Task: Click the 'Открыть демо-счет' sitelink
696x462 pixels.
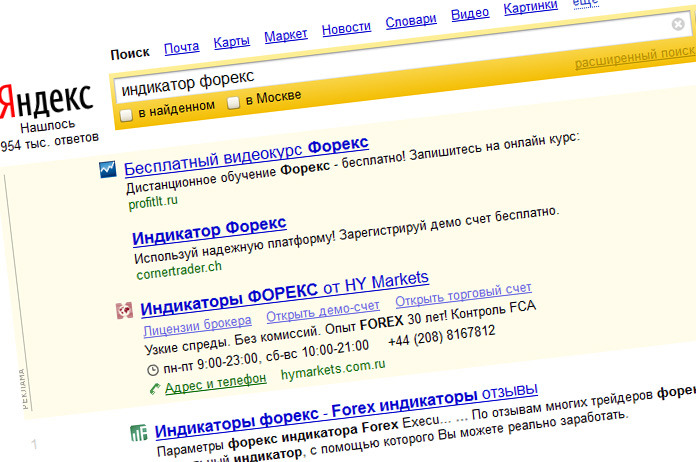Action: 323,311
